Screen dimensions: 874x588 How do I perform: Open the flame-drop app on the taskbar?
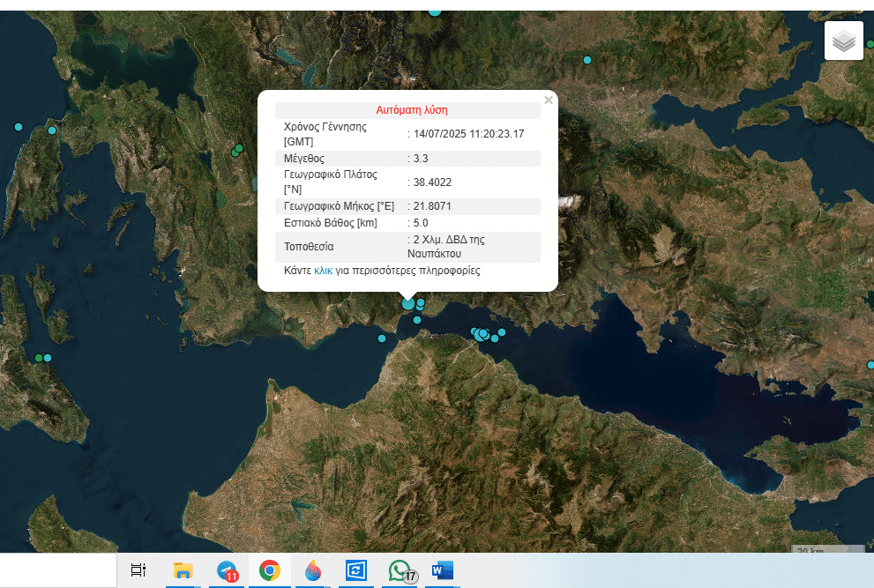pos(313,570)
